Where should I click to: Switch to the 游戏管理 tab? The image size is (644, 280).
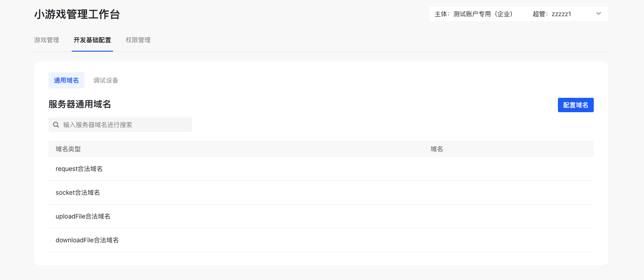(47, 40)
